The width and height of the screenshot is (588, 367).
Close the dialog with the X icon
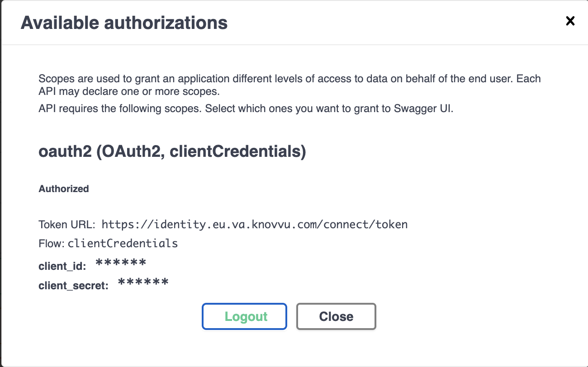click(570, 21)
